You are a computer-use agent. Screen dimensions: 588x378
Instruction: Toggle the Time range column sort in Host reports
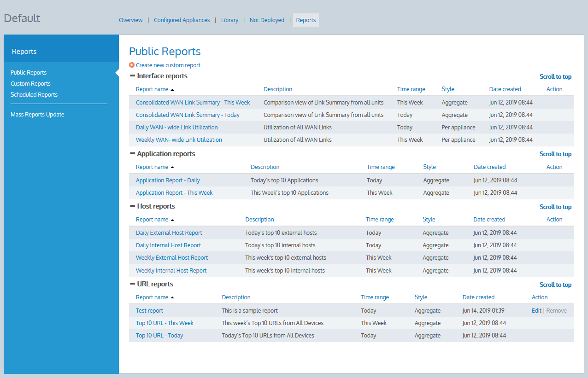point(380,219)
